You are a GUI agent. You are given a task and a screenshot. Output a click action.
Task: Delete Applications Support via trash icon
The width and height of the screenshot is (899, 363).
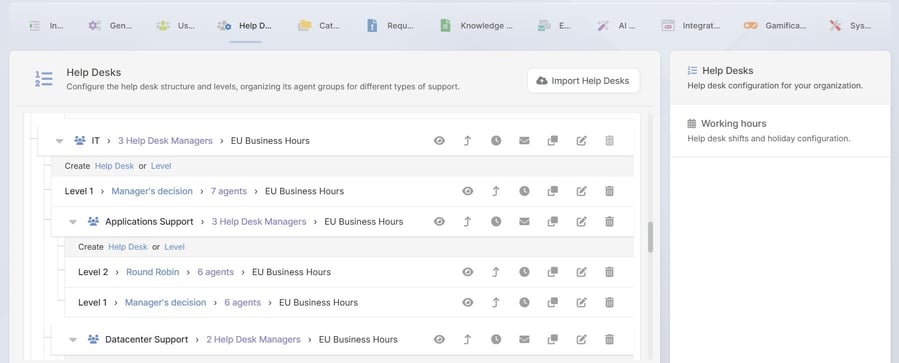[609, 221]
